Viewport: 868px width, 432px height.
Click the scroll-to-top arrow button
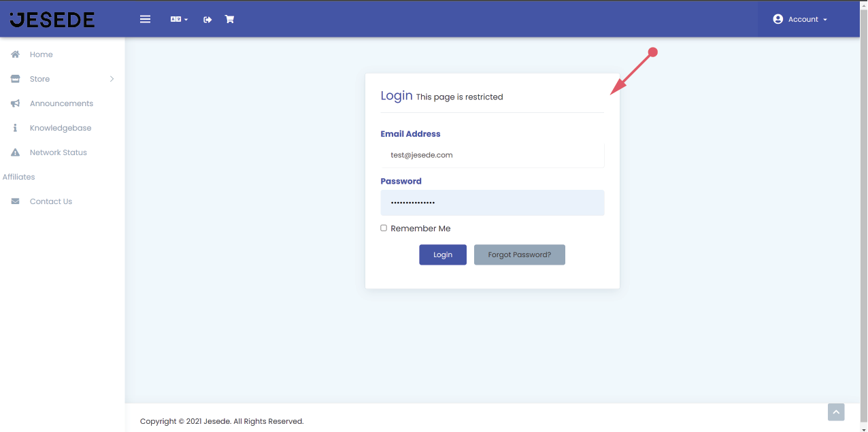(x=836, y=412)
